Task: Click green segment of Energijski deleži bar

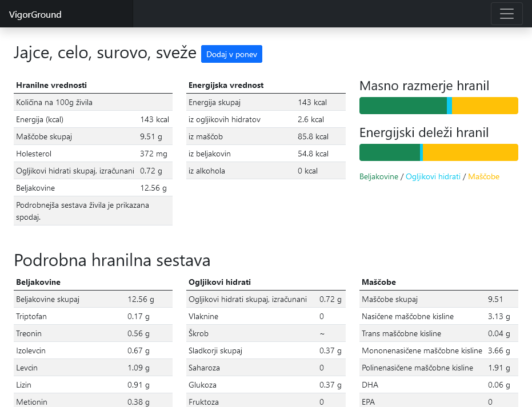Action: 389,152
